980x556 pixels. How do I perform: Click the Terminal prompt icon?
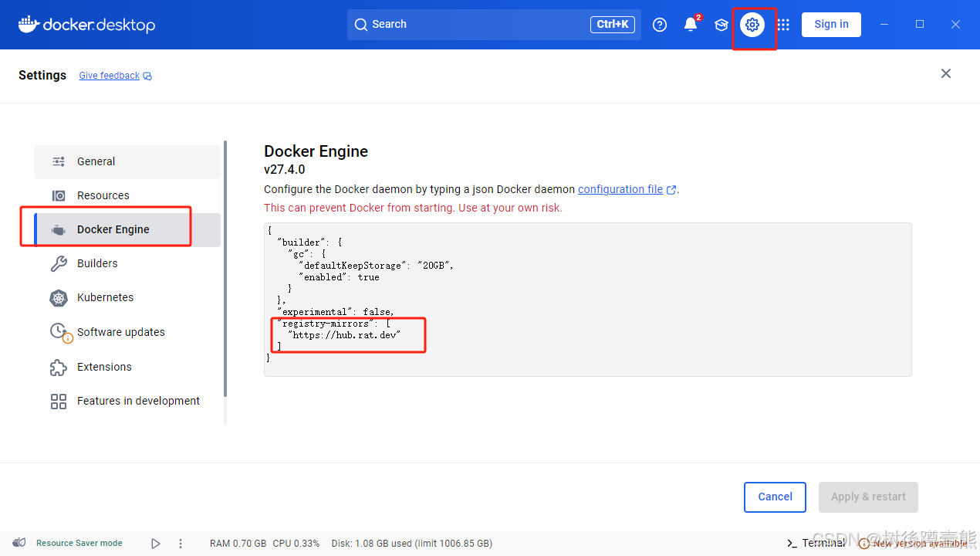(x=792, y=544)
